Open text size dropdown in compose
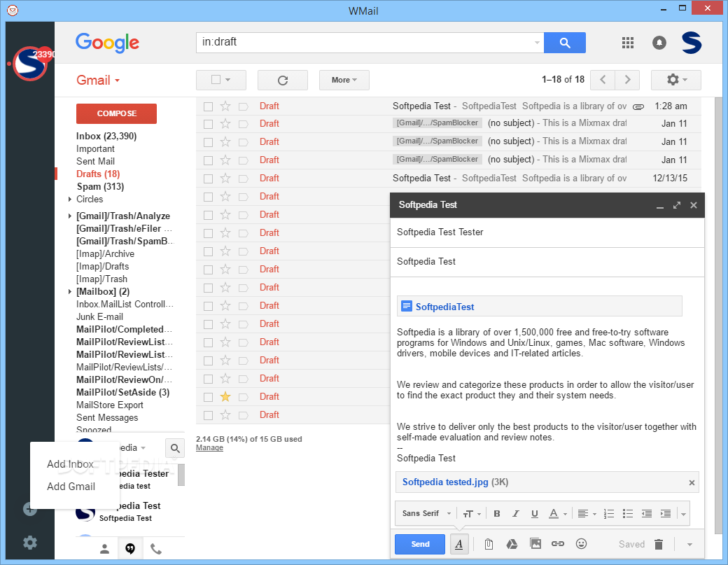728x565 pixels. click(472, 513)
